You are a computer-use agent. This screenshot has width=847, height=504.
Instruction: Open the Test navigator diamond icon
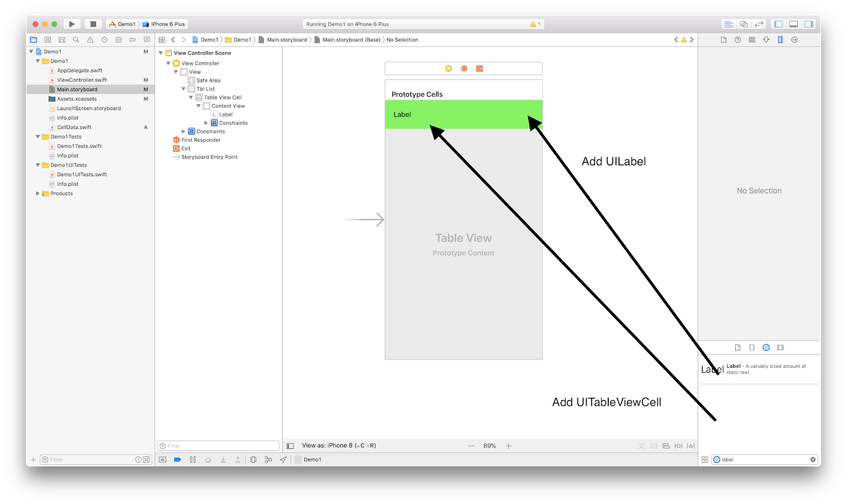click(104, 40)
